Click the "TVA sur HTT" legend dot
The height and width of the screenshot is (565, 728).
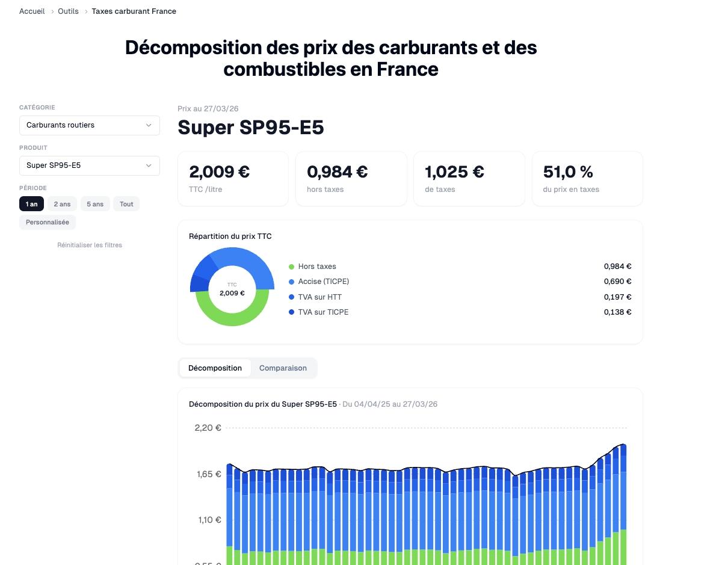coord(292,297)
